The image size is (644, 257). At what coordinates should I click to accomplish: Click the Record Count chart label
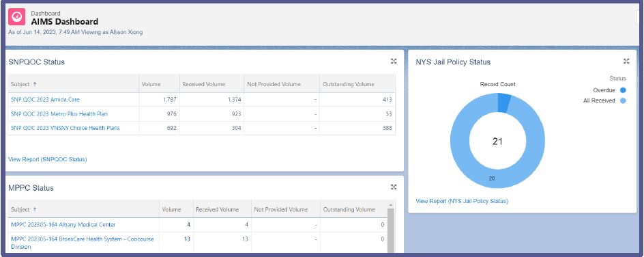click(498, 84)
